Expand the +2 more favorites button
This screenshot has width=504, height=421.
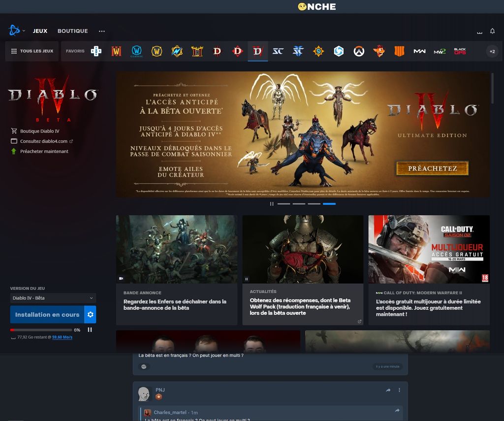[x=492, y=51]
